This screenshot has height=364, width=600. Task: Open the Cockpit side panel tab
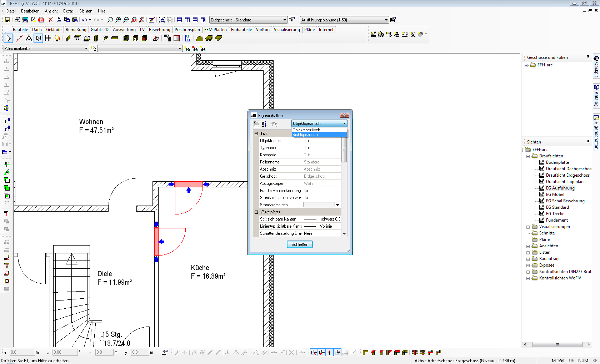click(596, 66)
